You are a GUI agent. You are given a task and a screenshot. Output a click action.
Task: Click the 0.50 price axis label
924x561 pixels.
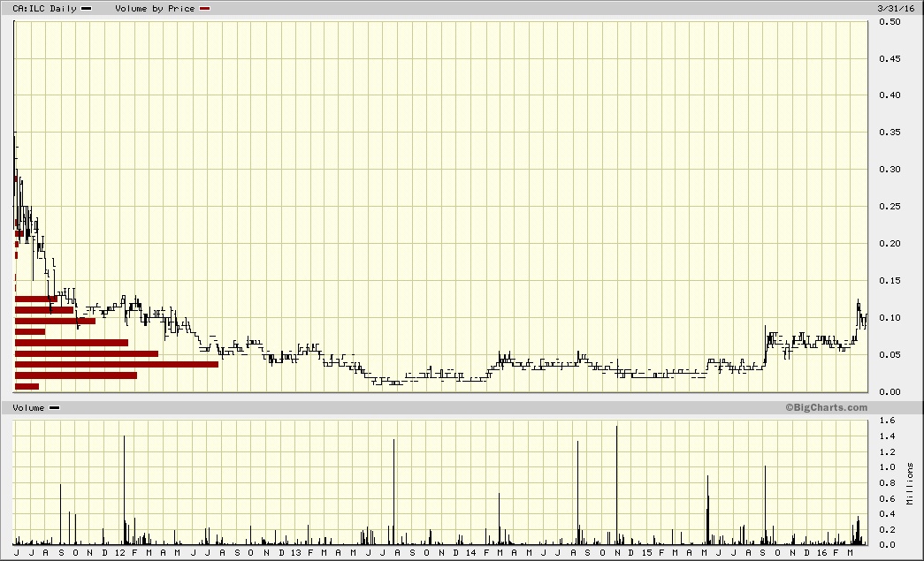[889, 22]
